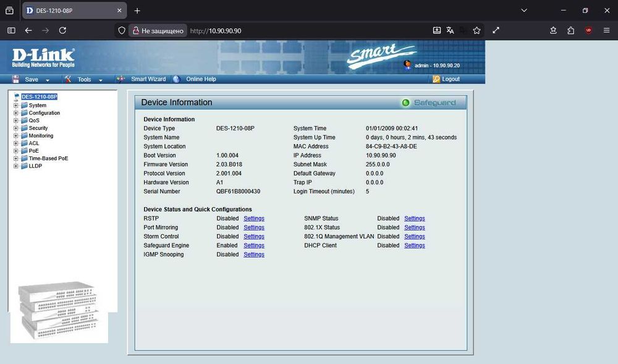Click the Logout key icon
Screen dimensions: 618x364
coord(436,79)
